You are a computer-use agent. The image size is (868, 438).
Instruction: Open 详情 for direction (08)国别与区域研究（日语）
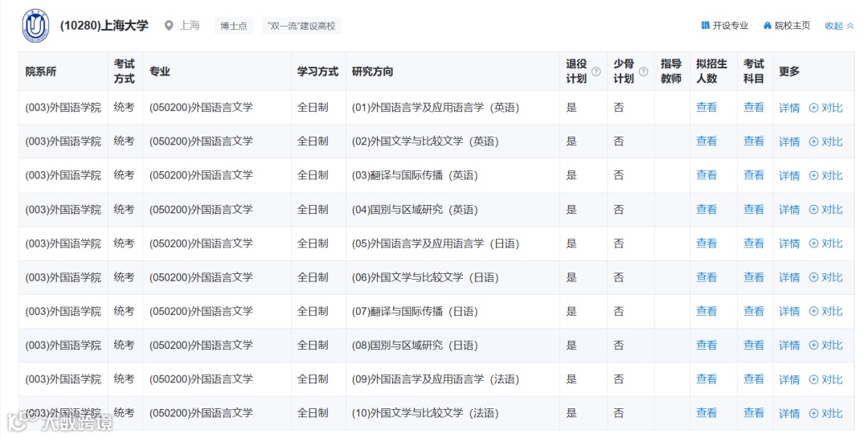click(789, 346)
